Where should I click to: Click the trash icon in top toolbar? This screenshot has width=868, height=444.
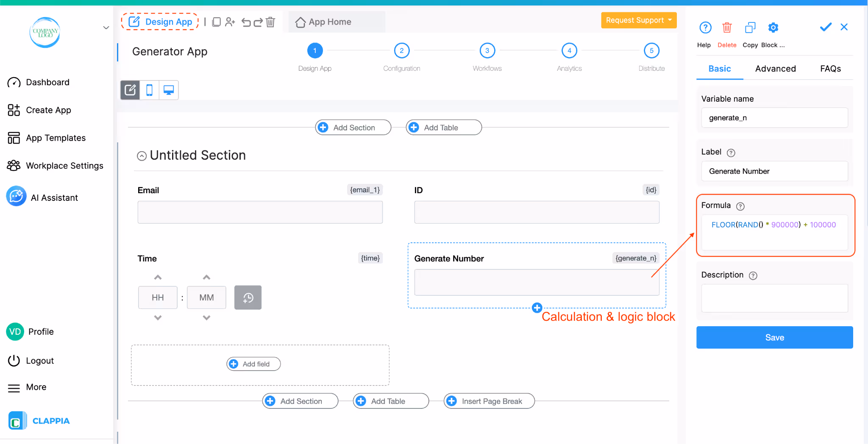(270, 22)
